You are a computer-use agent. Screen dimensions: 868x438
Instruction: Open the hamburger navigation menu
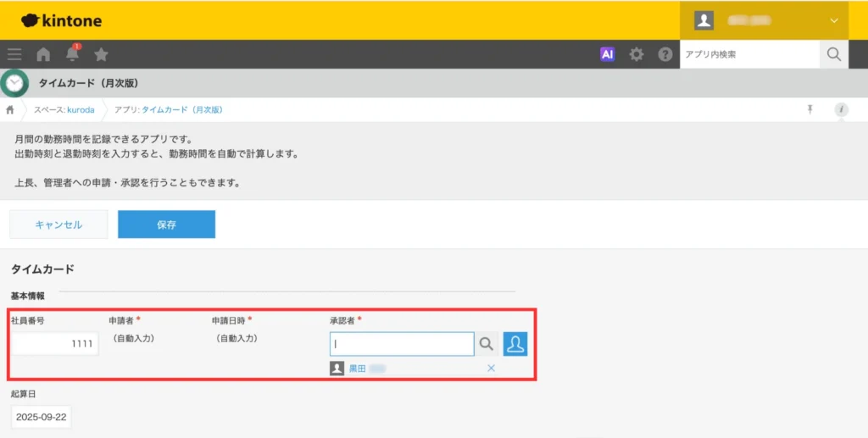(x=14, y=54)
